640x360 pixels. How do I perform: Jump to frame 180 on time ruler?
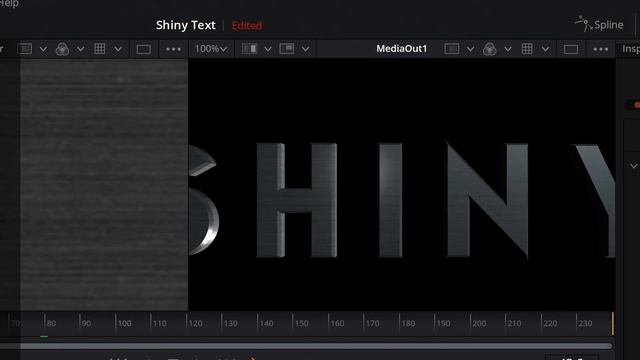click(408, 323)
